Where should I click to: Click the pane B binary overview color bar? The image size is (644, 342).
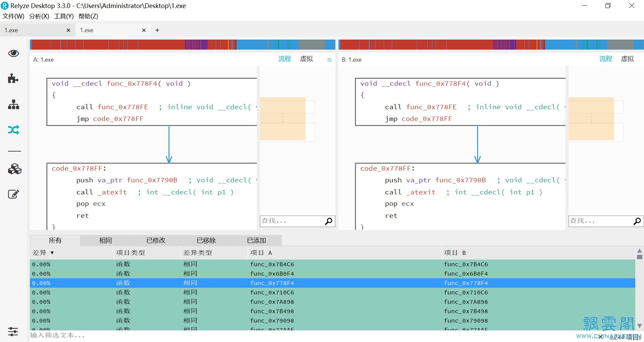click(x=491, y=45)
